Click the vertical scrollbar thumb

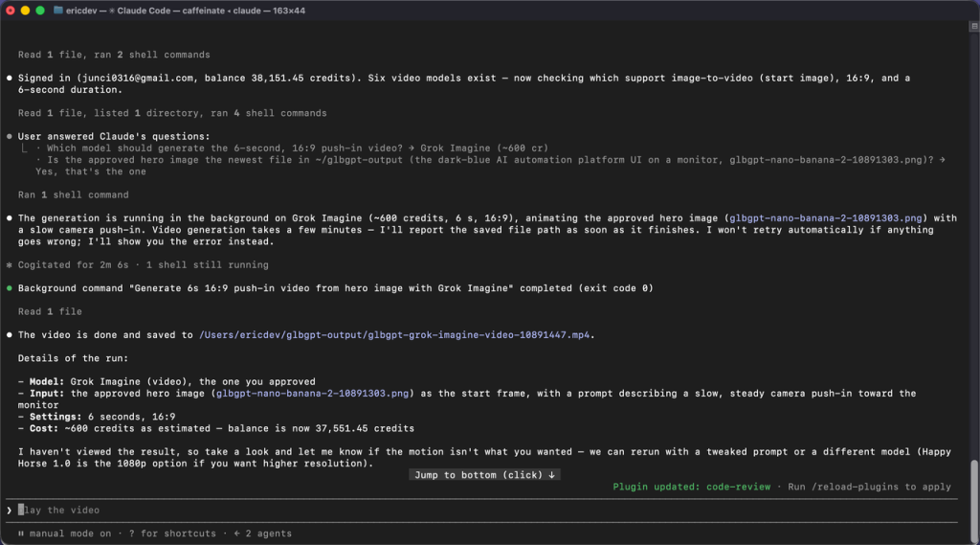click(973, 501)
